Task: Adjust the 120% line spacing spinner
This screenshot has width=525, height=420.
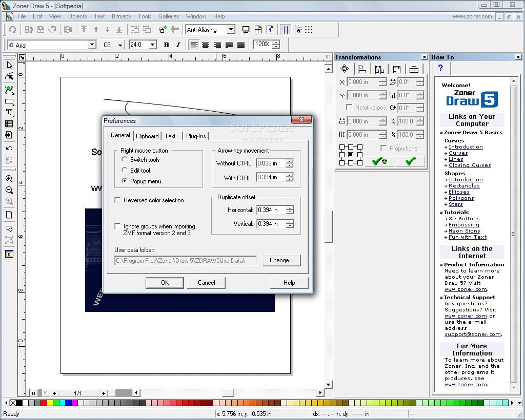Action: (276, 45)
